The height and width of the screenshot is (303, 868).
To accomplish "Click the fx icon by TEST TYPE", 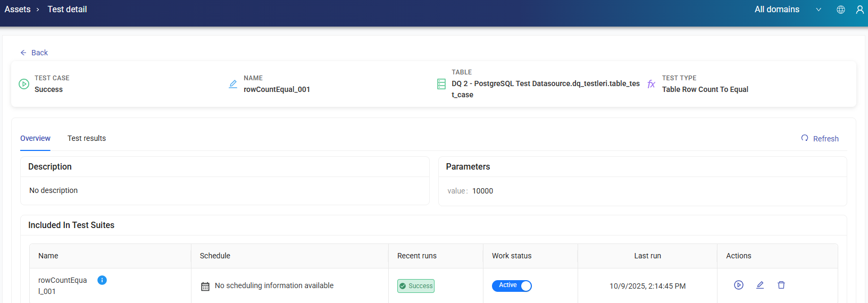I will click(x=651, y=84).
